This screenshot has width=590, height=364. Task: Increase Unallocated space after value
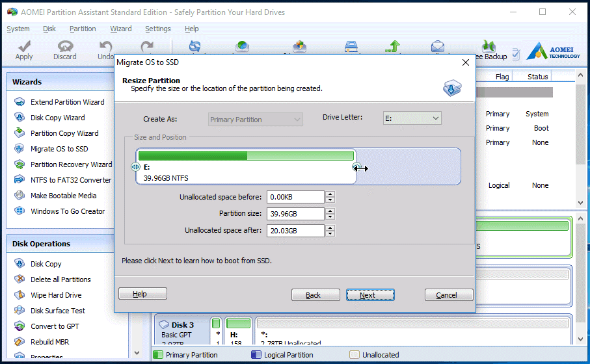pos(330,228)
